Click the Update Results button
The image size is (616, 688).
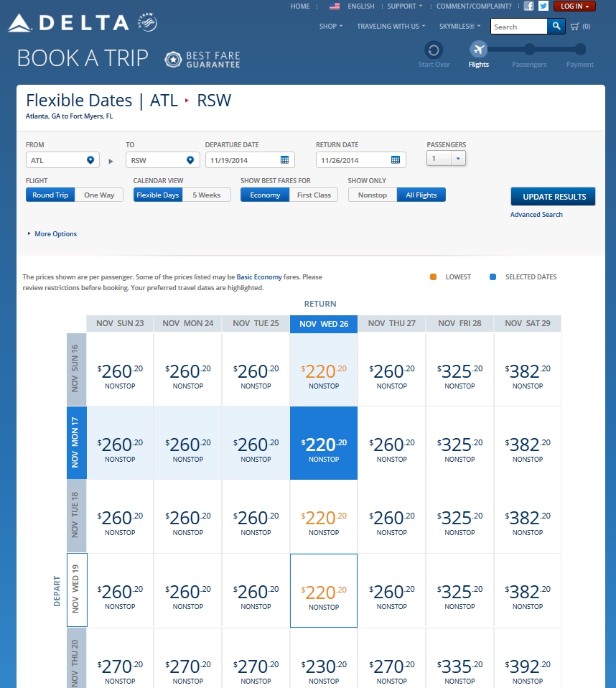(x=553, y=197)
